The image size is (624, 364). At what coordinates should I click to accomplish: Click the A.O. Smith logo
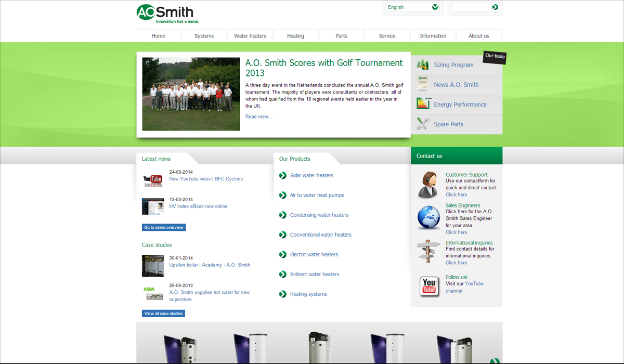point(167,14)
